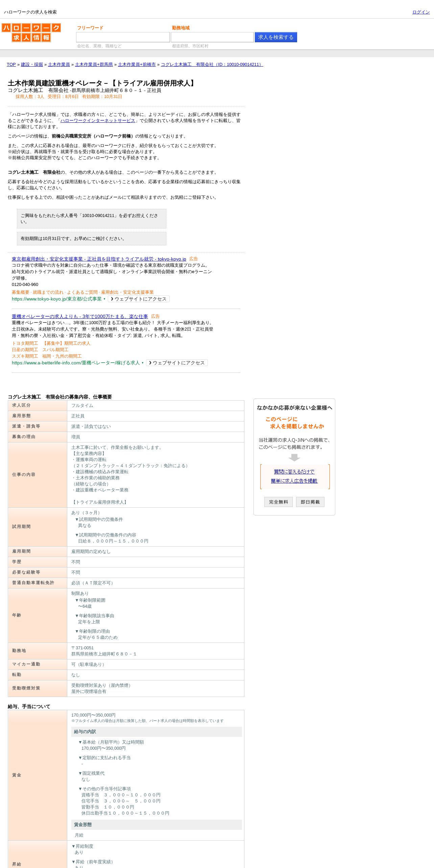Image resolution: width=434 pixels, height=868 pixels.
Task: Open a-betterlife-info.com green URL link
Action: 76,363
